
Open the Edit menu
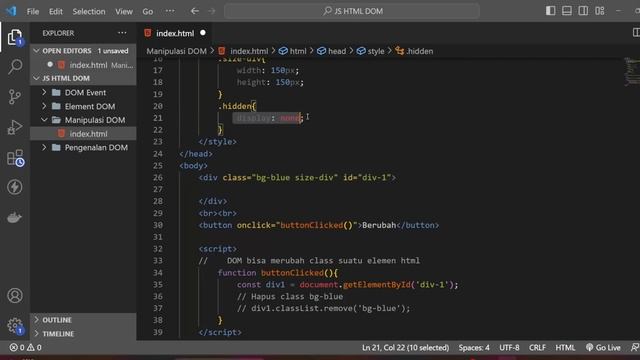click(x=56, y=11)
